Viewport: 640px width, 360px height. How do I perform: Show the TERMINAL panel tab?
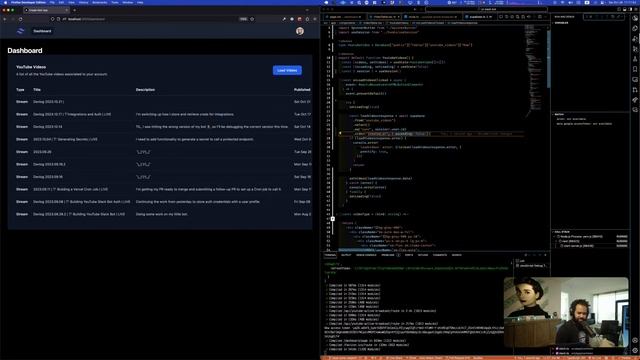pyautogui.click(x=330, y=255)
